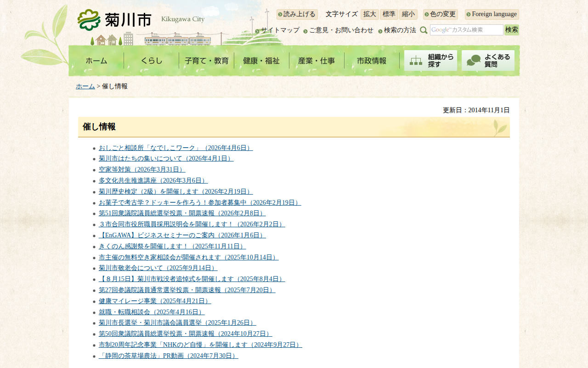
Task: Open 多文化共生推進講座 link
Action: click(153, 180)
